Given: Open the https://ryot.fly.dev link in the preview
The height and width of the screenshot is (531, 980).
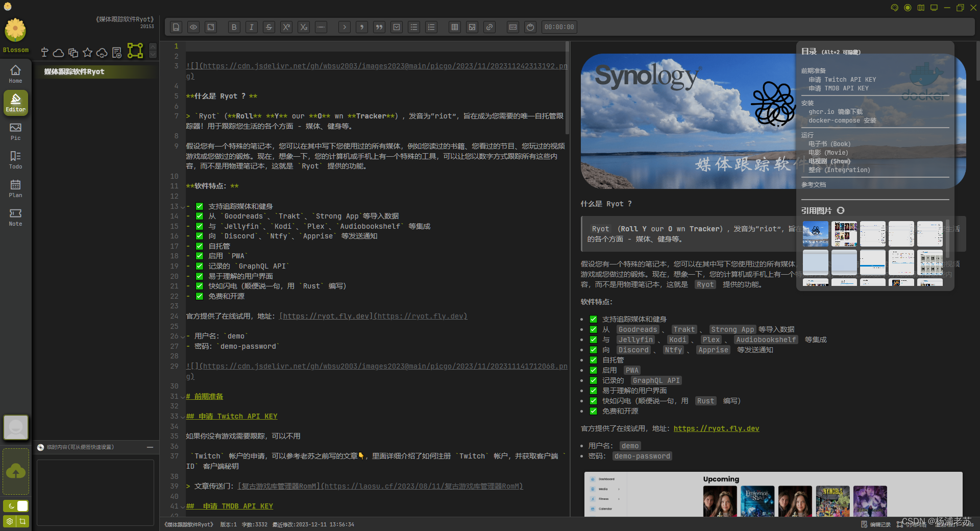Looking at the screenshot, I should [716, 428].
